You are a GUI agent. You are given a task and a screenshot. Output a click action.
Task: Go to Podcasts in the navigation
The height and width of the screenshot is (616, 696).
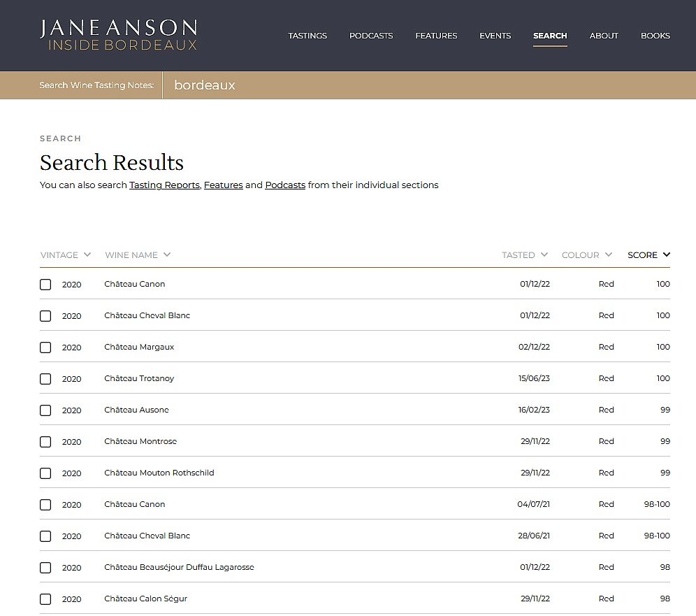371,36
